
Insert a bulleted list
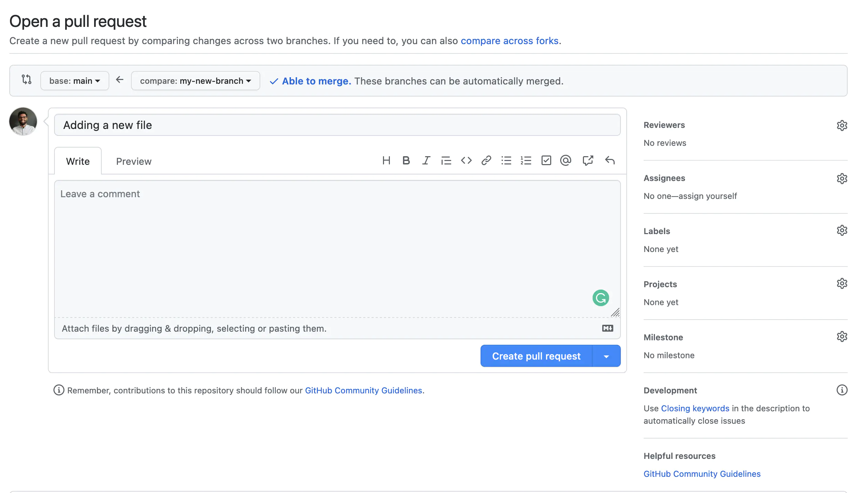pos(506,161)
